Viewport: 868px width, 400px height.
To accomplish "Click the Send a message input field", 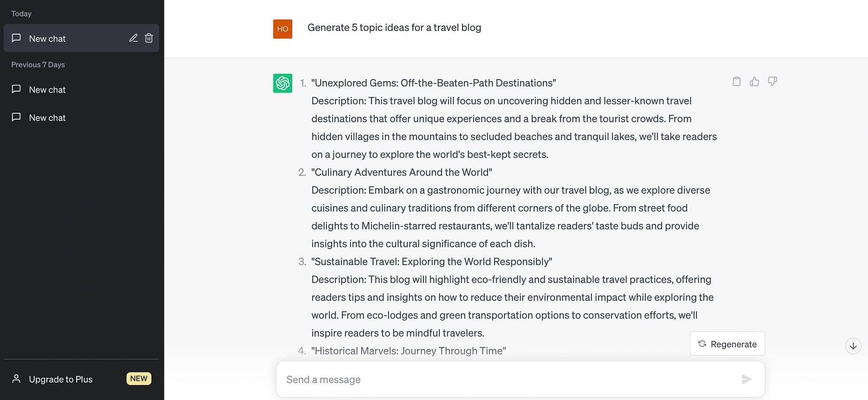I will point(482,379).
